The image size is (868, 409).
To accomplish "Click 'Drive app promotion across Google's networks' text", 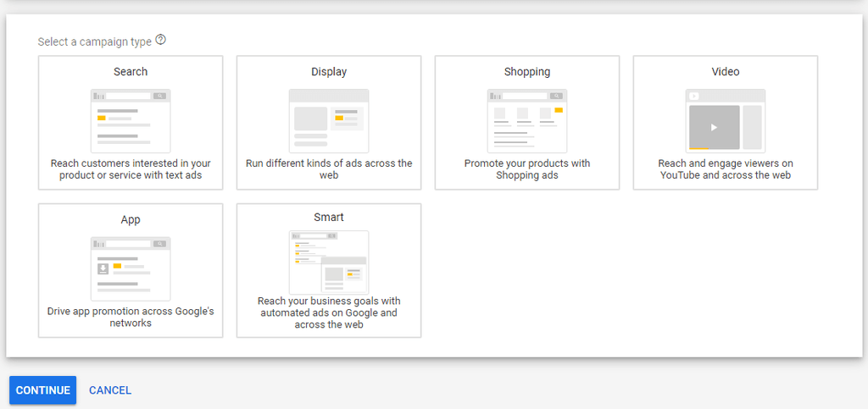I will point(131,318).
